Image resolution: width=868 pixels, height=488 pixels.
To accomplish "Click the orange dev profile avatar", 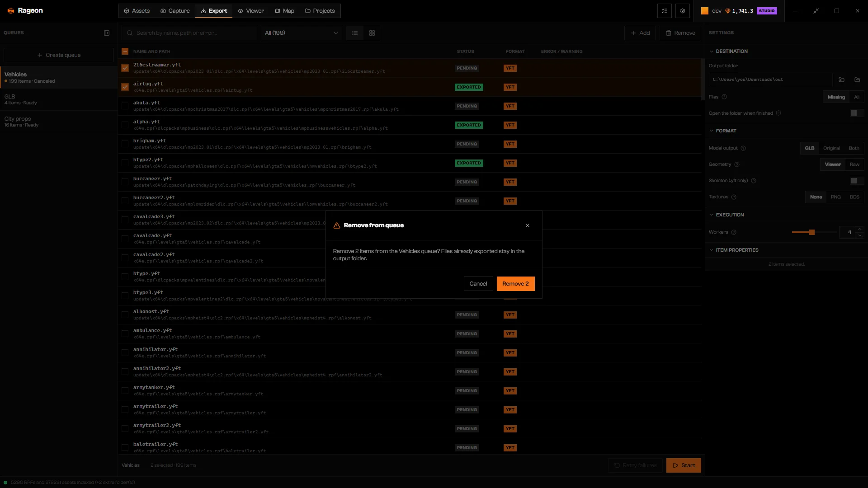I will click(705, 11).
